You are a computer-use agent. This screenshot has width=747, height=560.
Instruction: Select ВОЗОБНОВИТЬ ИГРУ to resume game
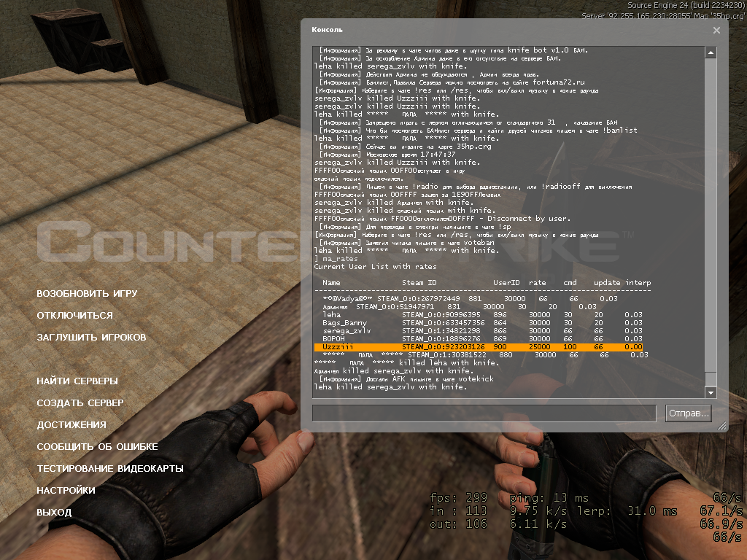(x=87, y=293)
